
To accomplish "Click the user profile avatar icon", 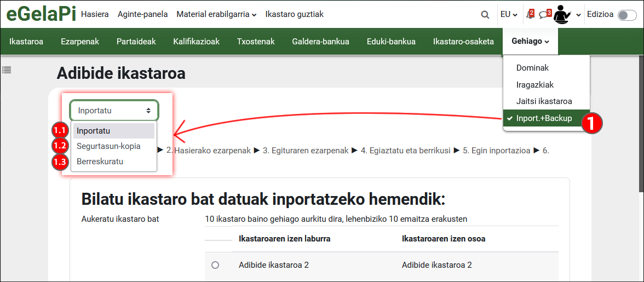I will pyautogui.click(x=562, y=15).
